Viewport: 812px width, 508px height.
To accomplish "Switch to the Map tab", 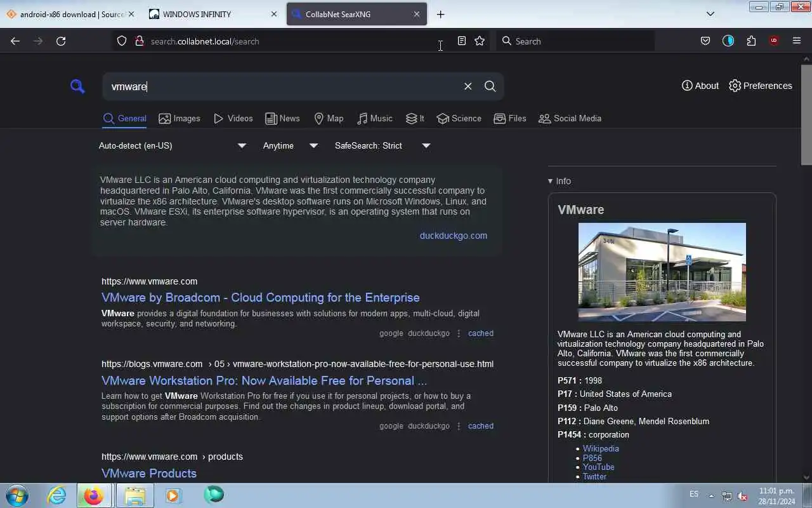I will point(329,119).
